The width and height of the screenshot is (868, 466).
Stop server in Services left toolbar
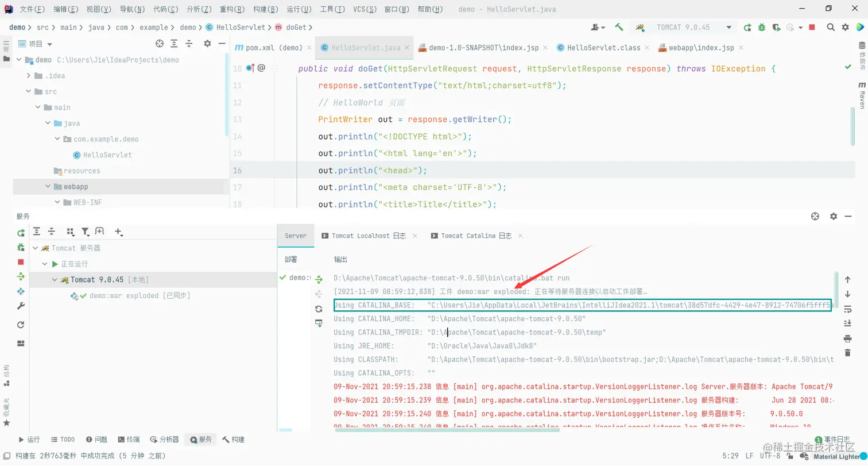21,261
